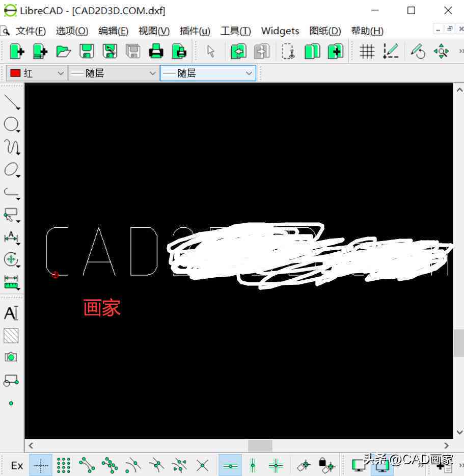Redraw the view
Image resolution: width=464 pixels, height=476 pixels.
(418, 51)
